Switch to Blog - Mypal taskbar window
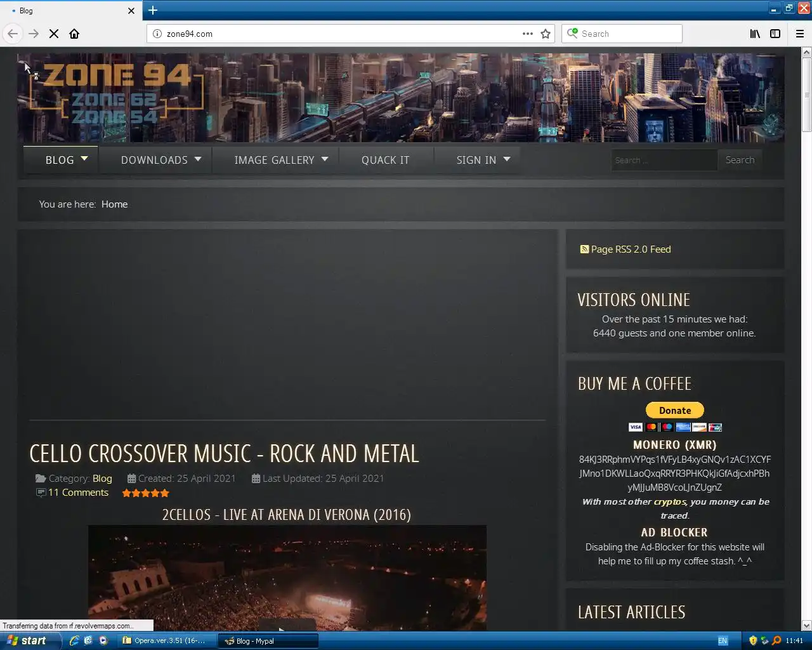 (268, 640)
